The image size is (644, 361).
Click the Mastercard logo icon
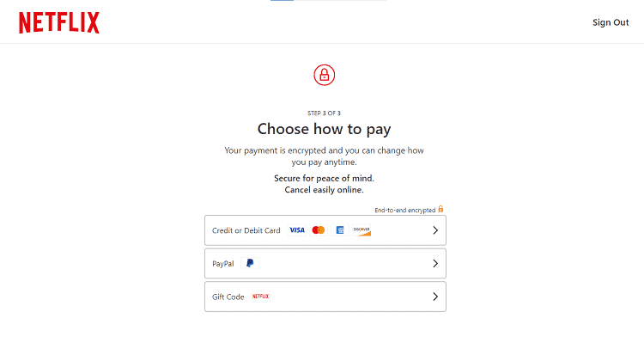(x=319, y=230)
